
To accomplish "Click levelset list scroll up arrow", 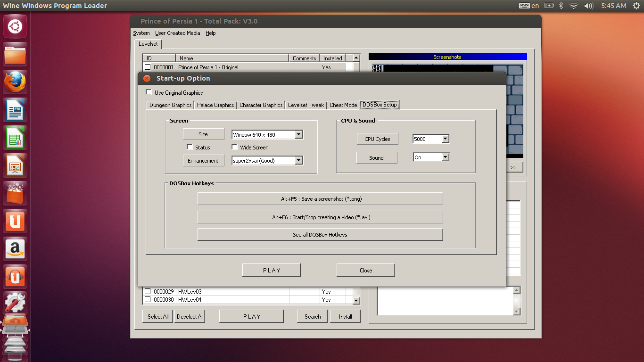I will tap(356, 58).
